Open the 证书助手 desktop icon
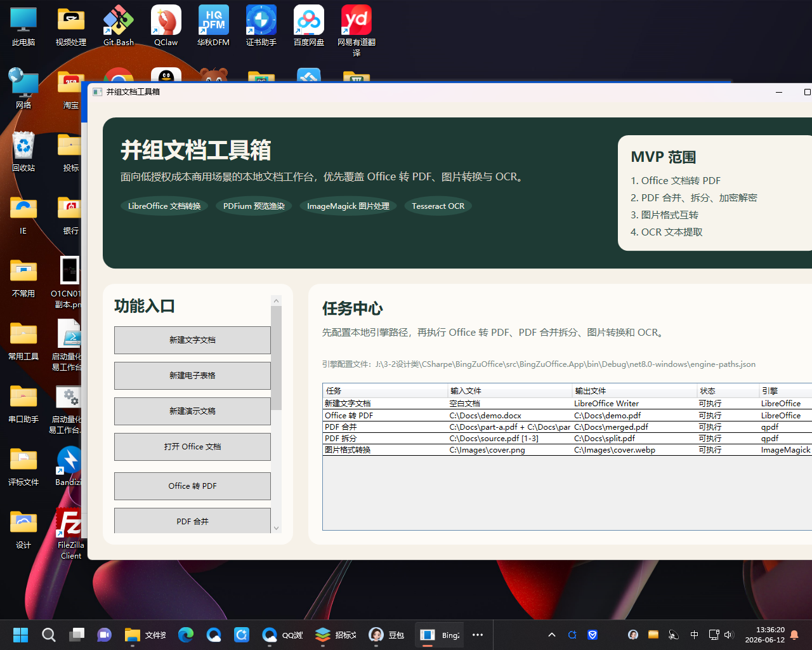The height and width of the screenshot is (650, 812). pyautogui.click(x=261, y=26)
